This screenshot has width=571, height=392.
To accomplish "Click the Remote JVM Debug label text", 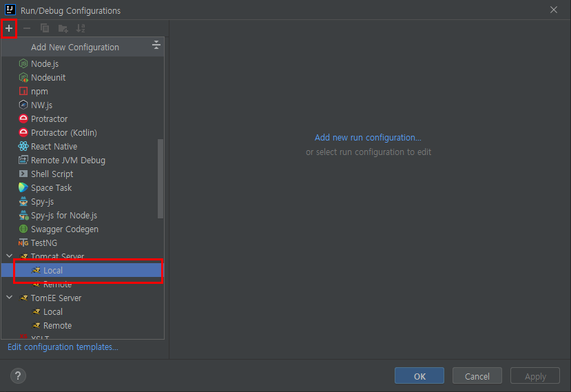I will [x=68, y=161].
